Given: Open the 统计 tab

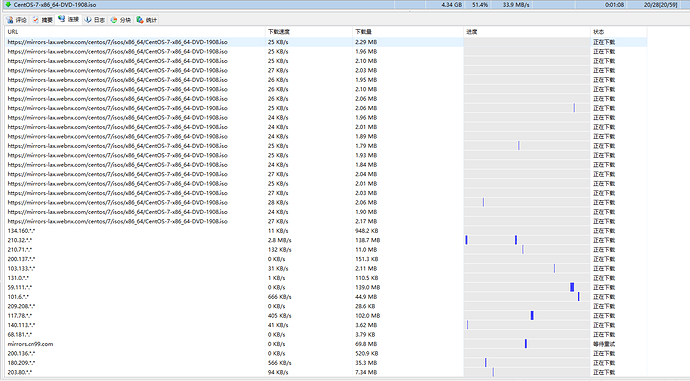Looking at the screenshot, I should pos(147,20).
